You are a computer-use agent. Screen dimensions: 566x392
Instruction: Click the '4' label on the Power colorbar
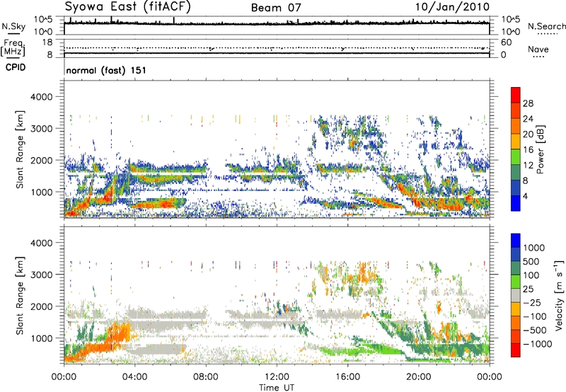[525, 197]
